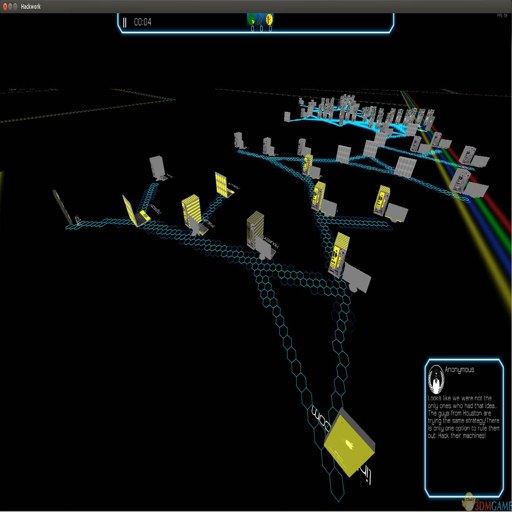Select yellow tower PC with largest gray monitor
Image resolution: width=512 pixels, height=512 pixels.
pos(348,263)
